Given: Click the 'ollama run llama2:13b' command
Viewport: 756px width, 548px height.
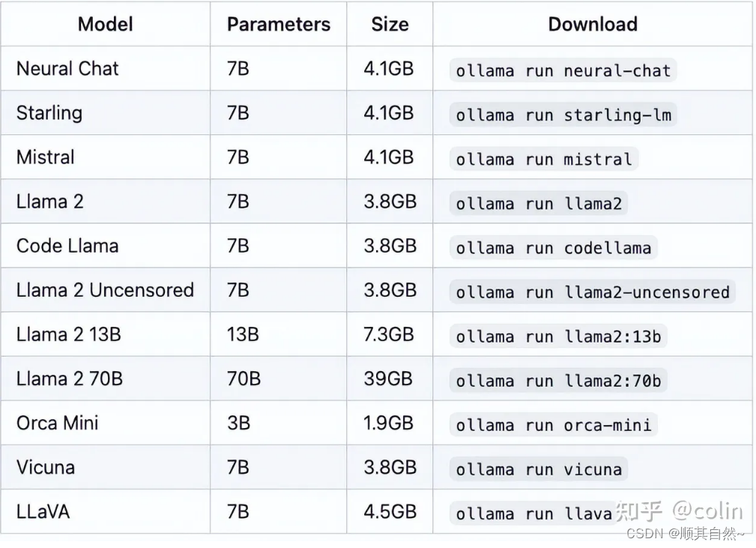Looking at the screenshot, I should point(558,337).
